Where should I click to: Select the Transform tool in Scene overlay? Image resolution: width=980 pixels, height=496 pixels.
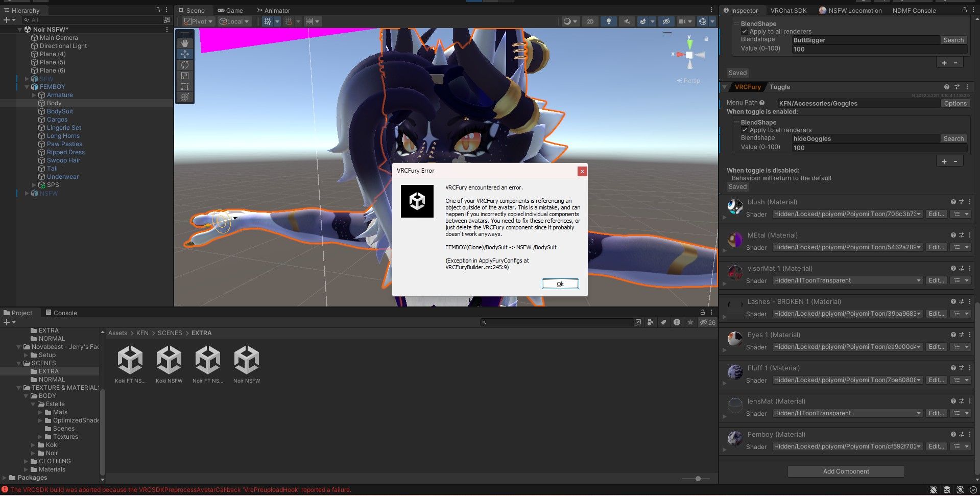pos(185,97)
